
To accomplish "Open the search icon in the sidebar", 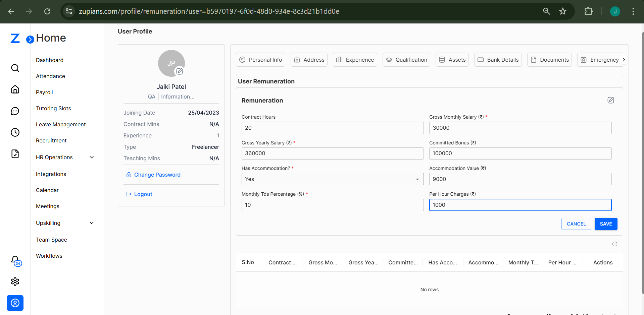I will tap(15, 68).
